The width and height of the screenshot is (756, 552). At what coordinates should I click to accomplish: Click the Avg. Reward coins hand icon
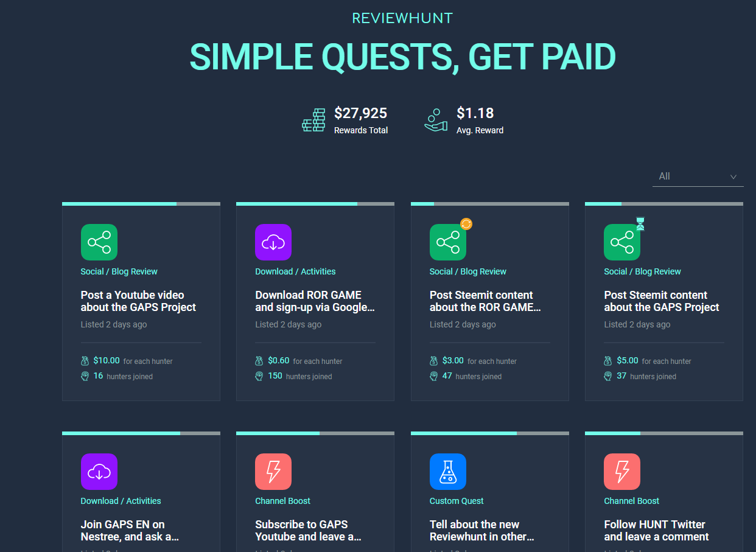tap(436, 120)
